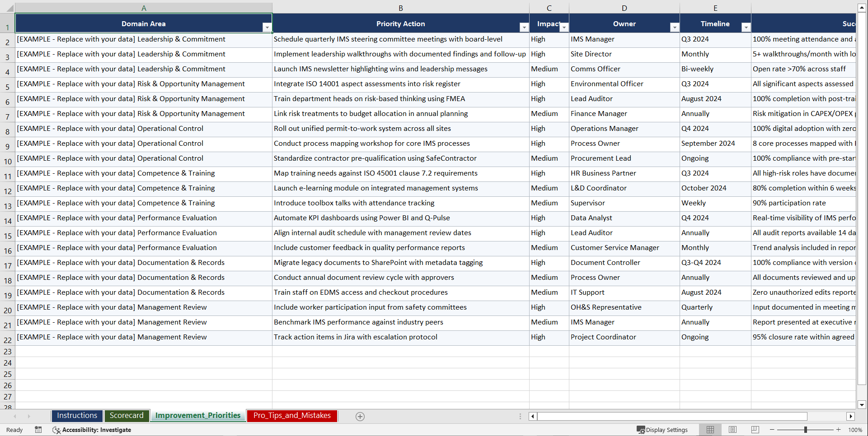Open the Impact column filter dropdown

click(x=564, y=28)
